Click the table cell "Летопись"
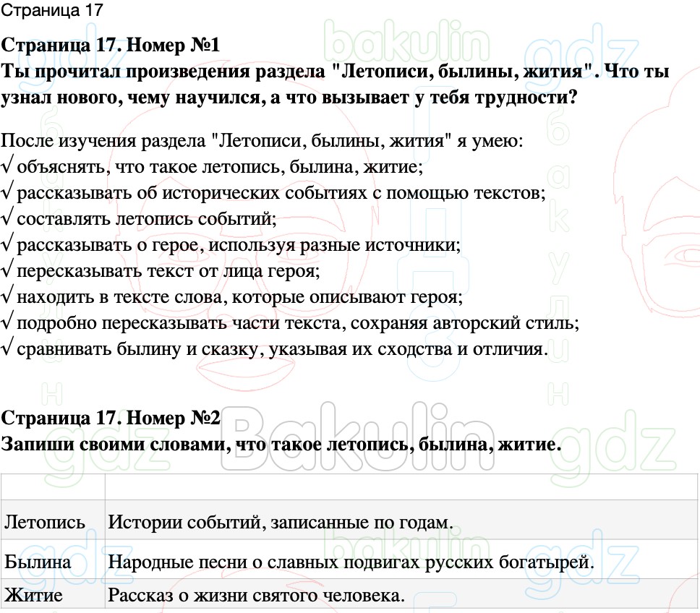Image resolution: width=700 pixels, height=613 pixels. pyautogui.click(x=53, y=521)
